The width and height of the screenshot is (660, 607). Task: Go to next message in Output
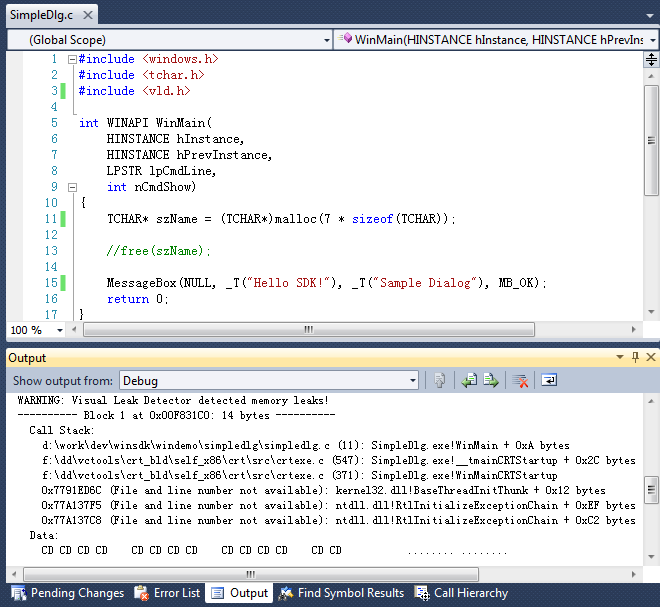[x=491, y=381]
